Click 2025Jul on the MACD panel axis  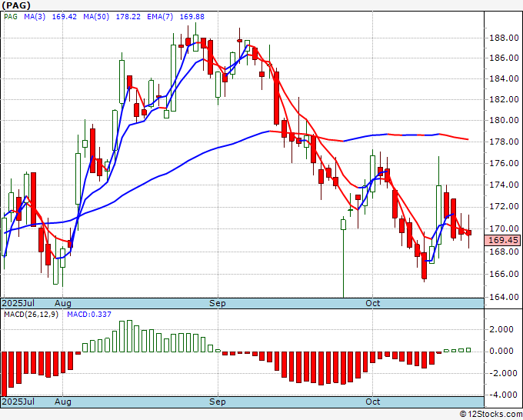tap(18, 402)
